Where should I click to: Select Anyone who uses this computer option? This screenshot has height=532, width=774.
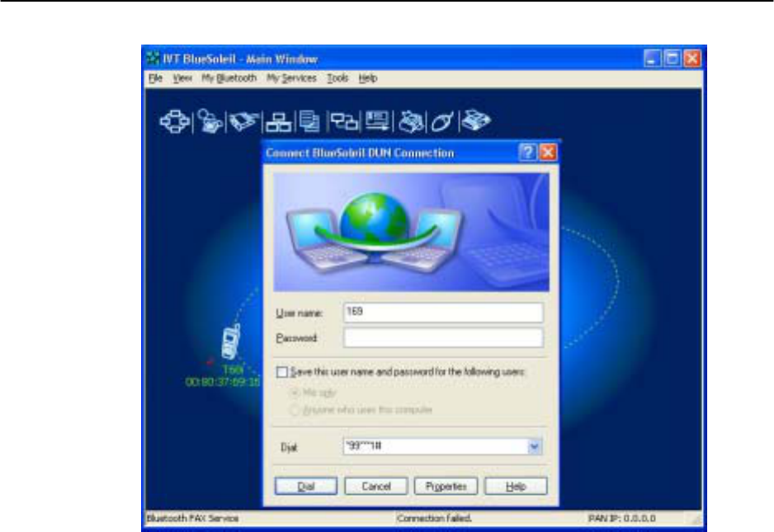(x=295, y=410)
